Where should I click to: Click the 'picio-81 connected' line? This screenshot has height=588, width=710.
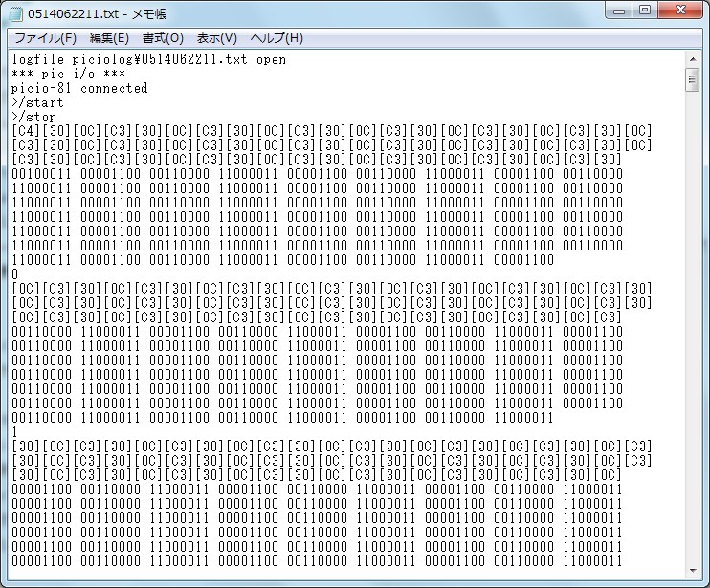pyautogui.click(x=79, y=88)
